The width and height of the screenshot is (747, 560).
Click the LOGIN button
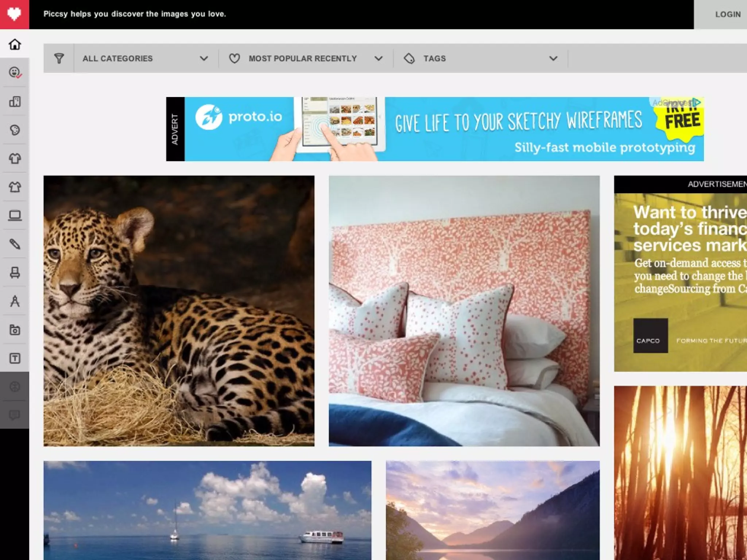pos(728,15)
